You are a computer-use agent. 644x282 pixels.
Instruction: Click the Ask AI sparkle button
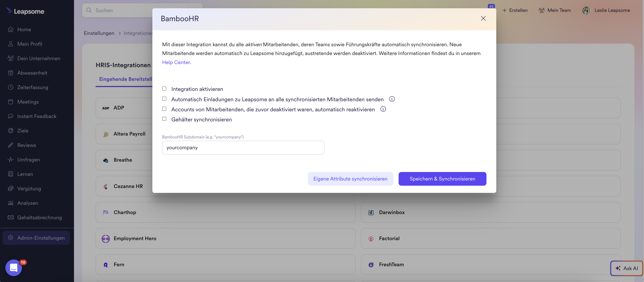(626, 268)
